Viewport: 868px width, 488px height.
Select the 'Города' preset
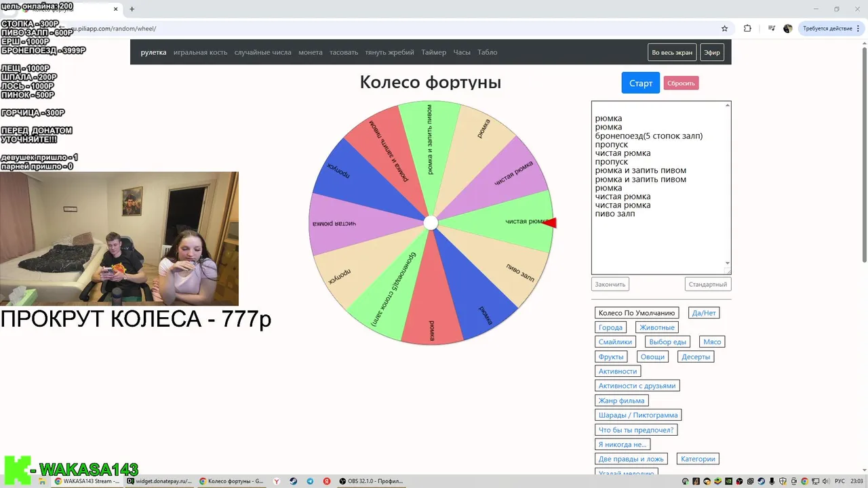coord(610,327)
